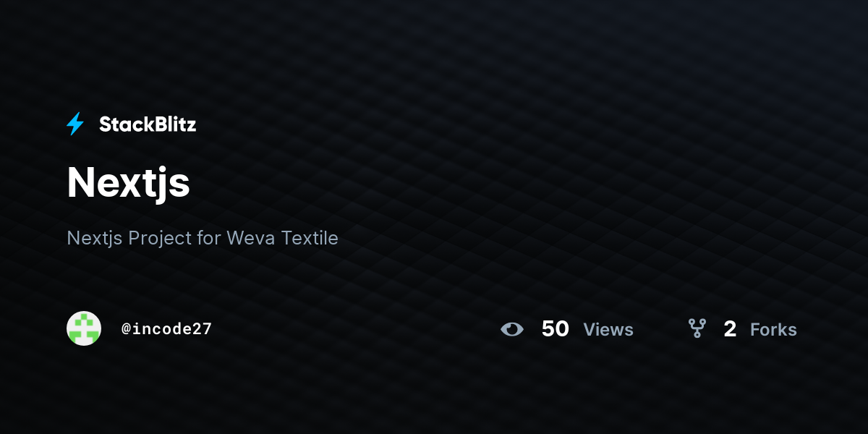Click the Views label
The width and height of the screenshot is (868, 434).
(608, 330)
